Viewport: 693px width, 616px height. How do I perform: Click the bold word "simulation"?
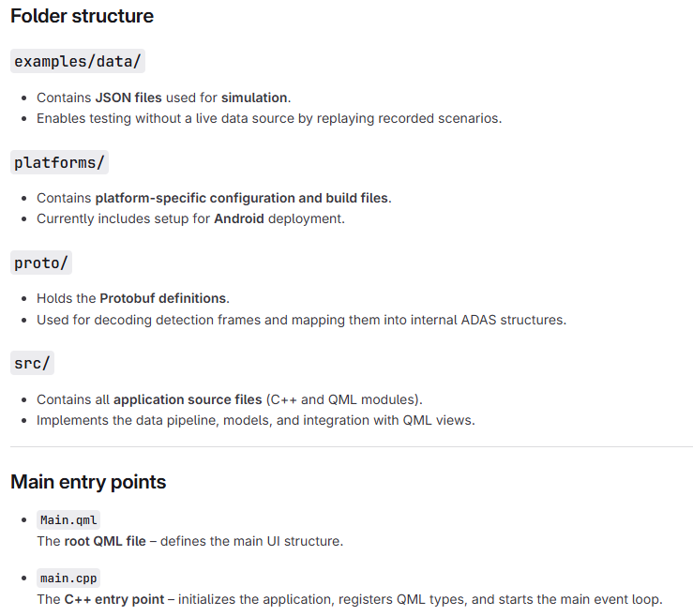click(255, 98)
